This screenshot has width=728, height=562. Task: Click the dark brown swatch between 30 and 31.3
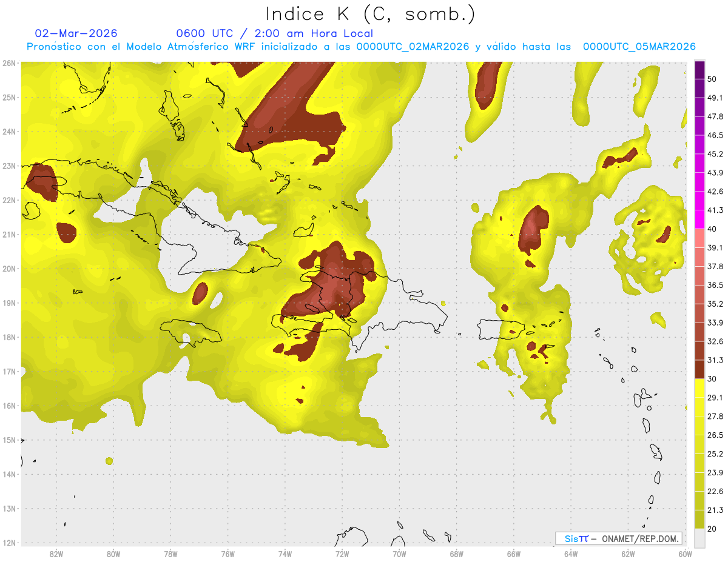699,369
